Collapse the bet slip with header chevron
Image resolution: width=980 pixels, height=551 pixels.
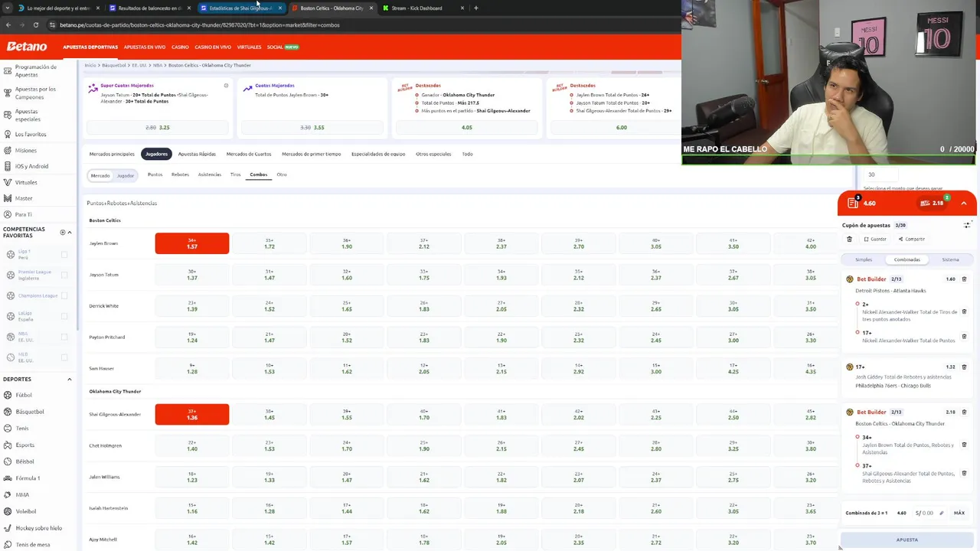coord(964,203)
